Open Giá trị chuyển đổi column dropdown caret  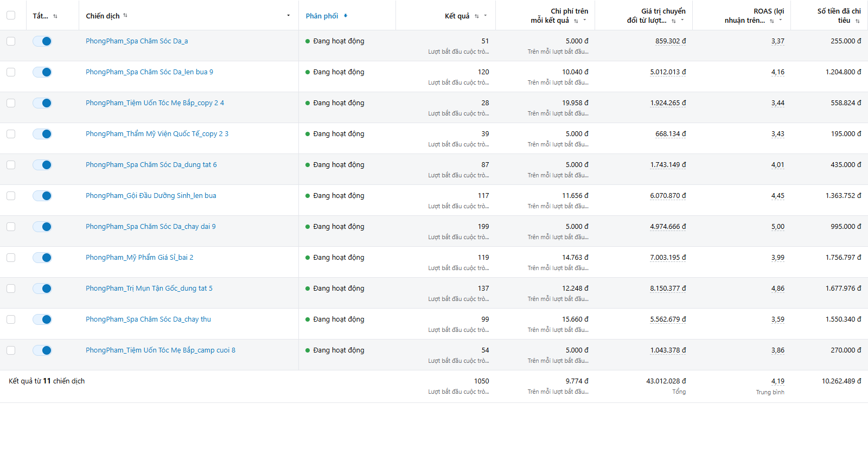(682, 20)
